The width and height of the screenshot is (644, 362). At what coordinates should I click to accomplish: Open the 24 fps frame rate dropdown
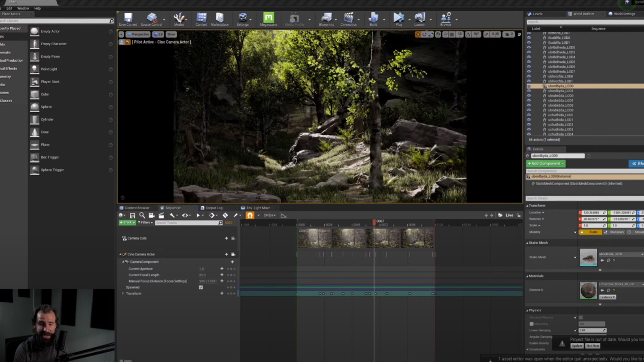(270, 215)
